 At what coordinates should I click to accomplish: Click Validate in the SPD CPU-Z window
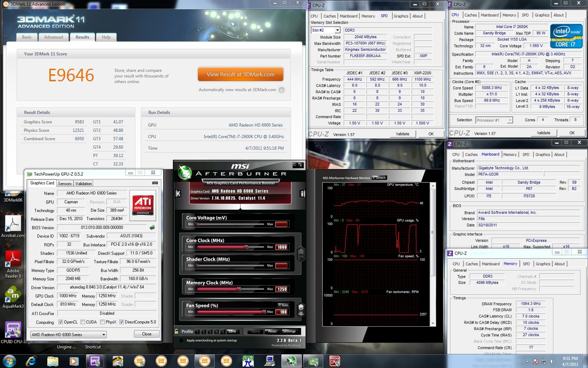402,134
